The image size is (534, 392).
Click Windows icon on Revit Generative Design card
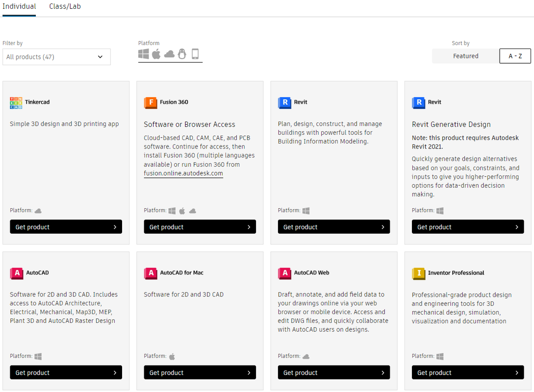coord(440,211)
